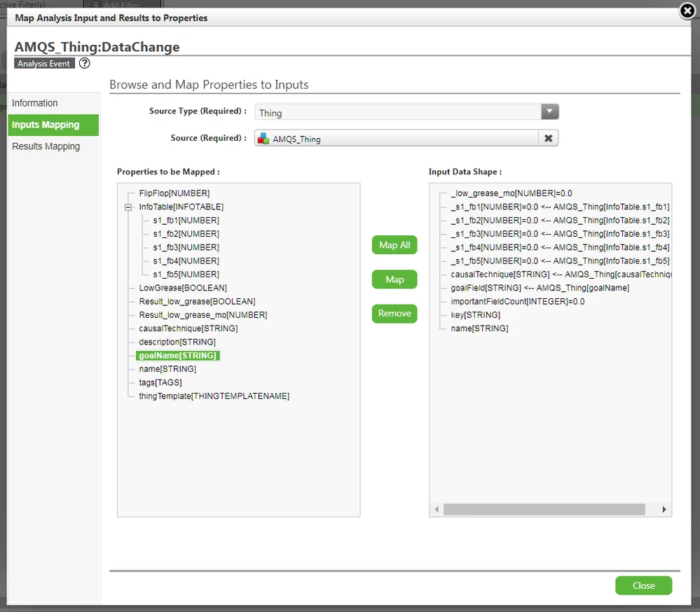
Task: Click the Map button
Action: pyautogui.click(x=394, y=279)
